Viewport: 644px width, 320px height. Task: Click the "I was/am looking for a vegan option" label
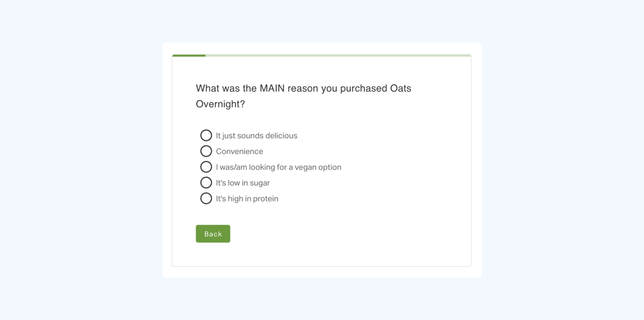[x=279, y=167]
